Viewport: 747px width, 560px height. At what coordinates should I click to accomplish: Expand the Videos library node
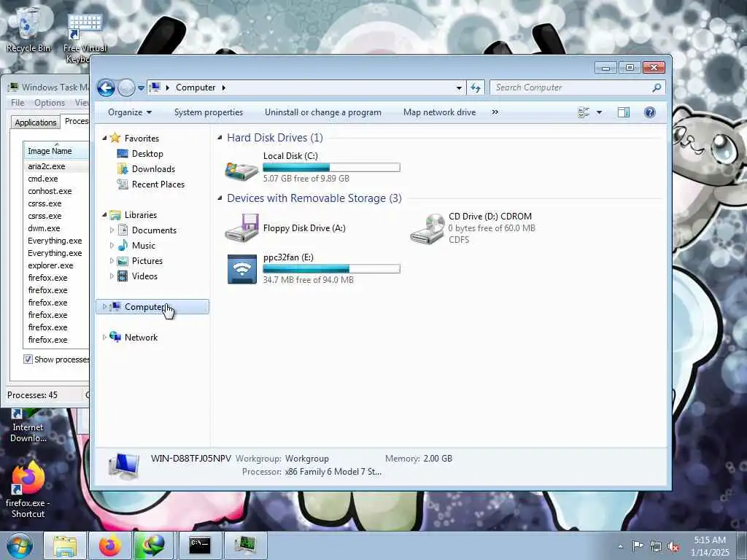(x=112, y=276)
